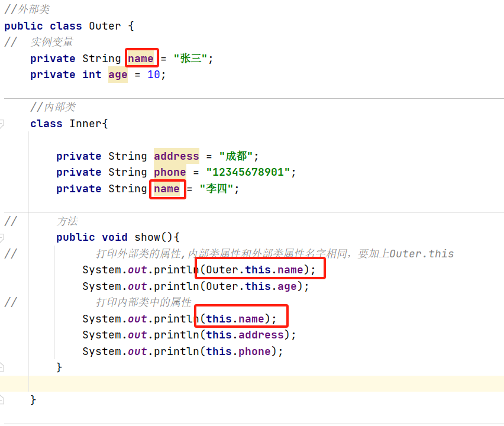Click the closing brace of Inner class
The width and height of the screenshot is (504, 426).
(x=33, y=399)
